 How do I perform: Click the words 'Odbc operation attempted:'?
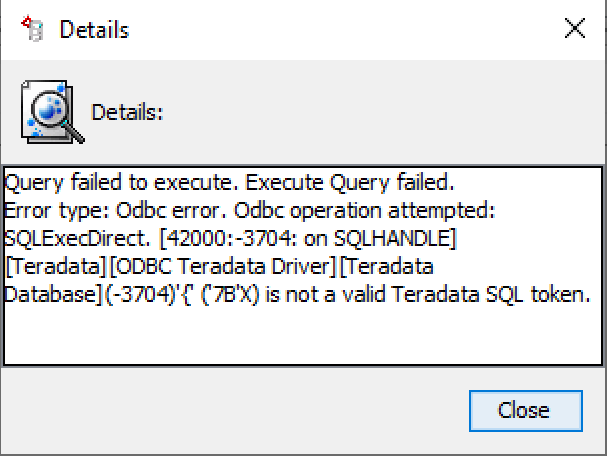pyautogui.click(x=365, y=211)
